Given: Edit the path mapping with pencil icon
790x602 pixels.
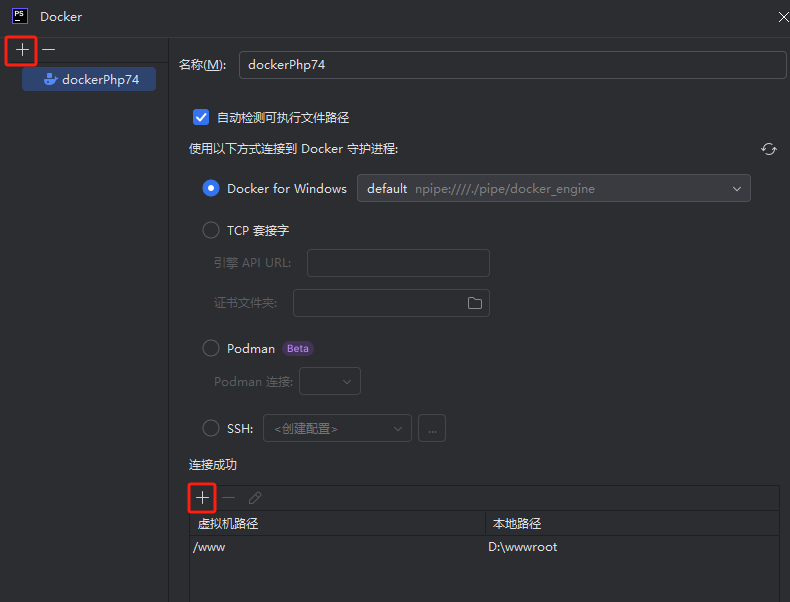Looking at the screenshot, I should (x=255, y=498).
